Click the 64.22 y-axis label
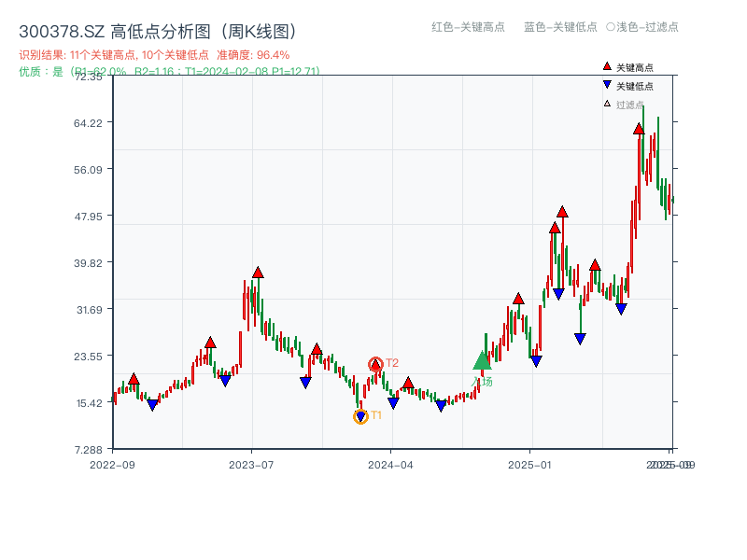 [x=88, y=123]
